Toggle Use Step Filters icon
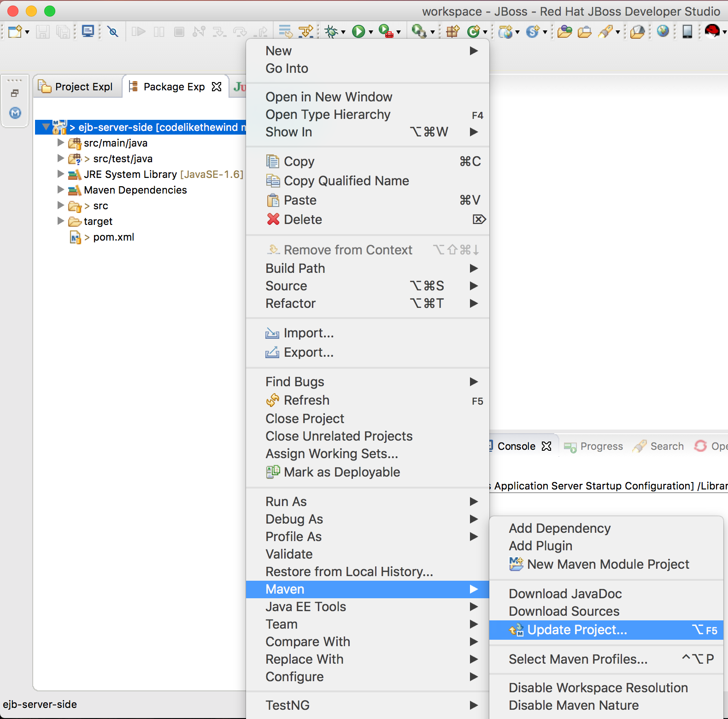 pos(306,31)
